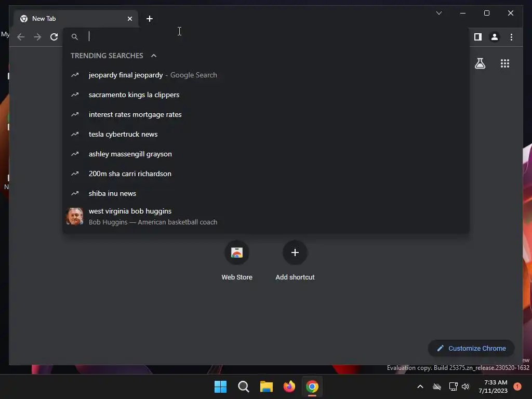Click the Chrome taskbar icon
532x399 pixels.
312,387
